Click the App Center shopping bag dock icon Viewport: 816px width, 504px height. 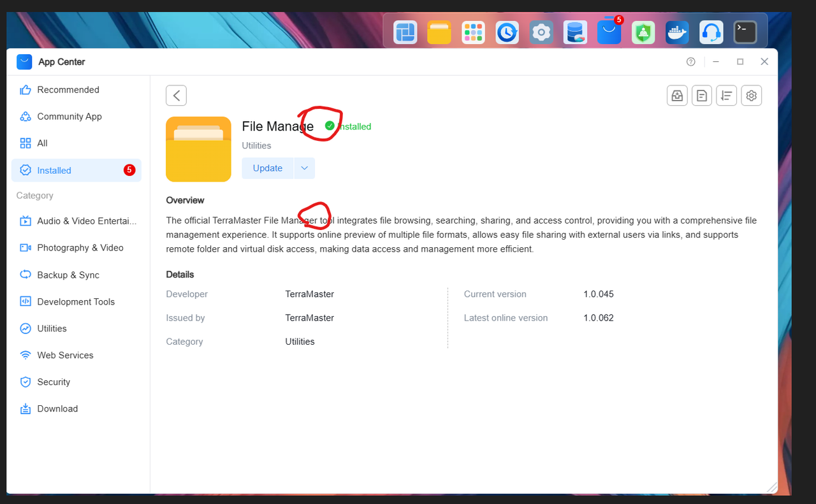coord(609,32)
